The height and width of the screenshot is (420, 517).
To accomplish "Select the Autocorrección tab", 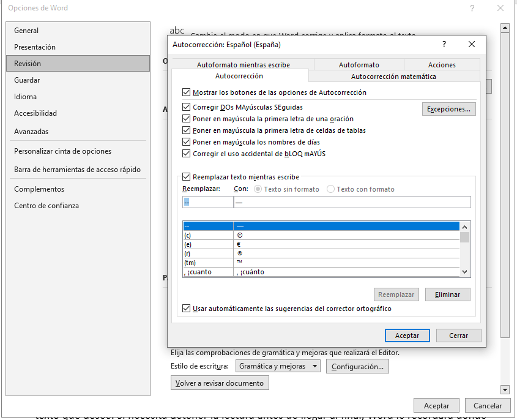I will click(x=239, y=76).
